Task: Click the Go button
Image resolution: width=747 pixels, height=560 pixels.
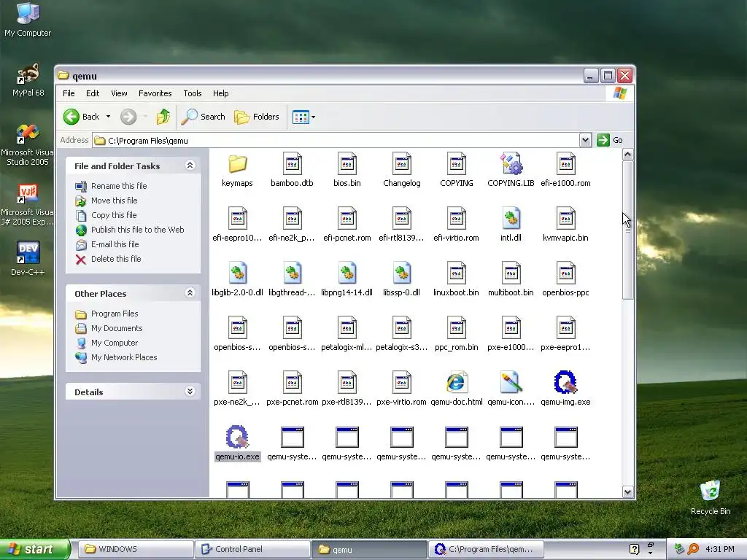Action: pyautogui.click(x=611, y=140)
